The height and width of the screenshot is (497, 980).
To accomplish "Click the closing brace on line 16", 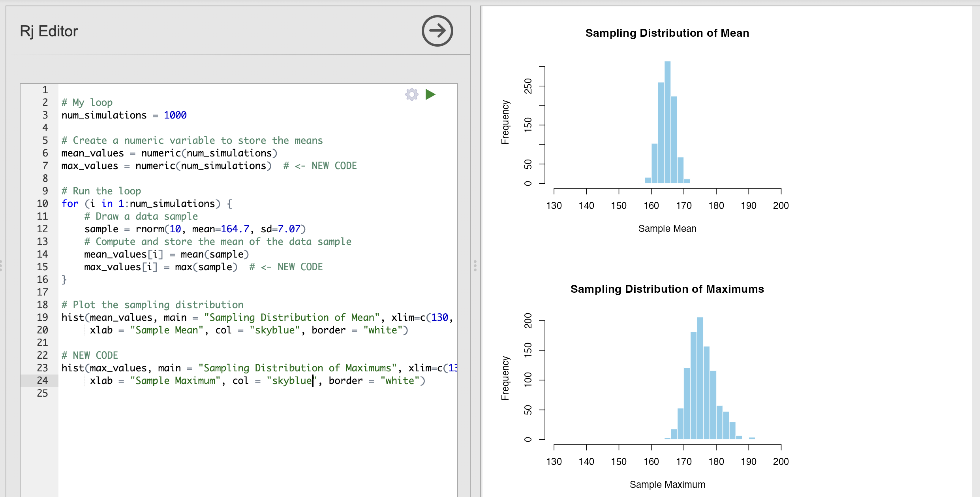I will click(64, 280).
